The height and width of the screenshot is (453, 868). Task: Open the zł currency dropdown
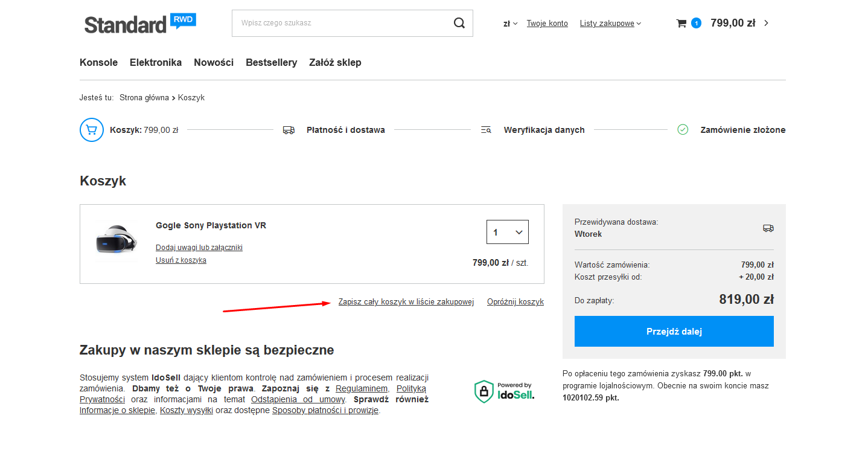click(510, 24)
